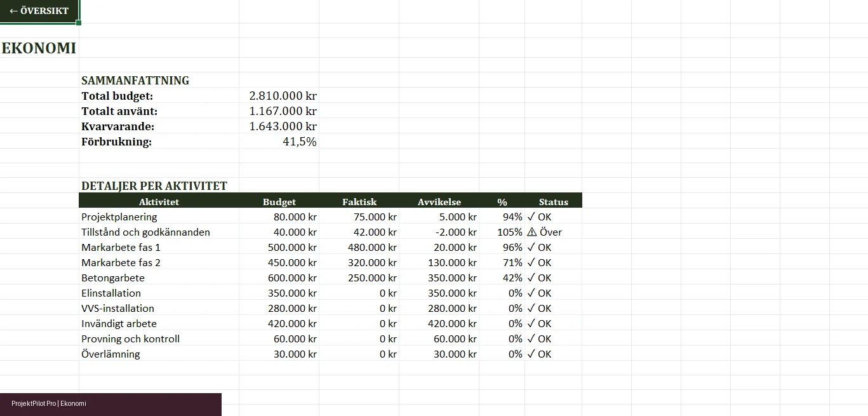Select the Tillstånd och godkännanden row name
This screenshot has width=868, height=416.
pyautogui.click(x=145, y=232)
